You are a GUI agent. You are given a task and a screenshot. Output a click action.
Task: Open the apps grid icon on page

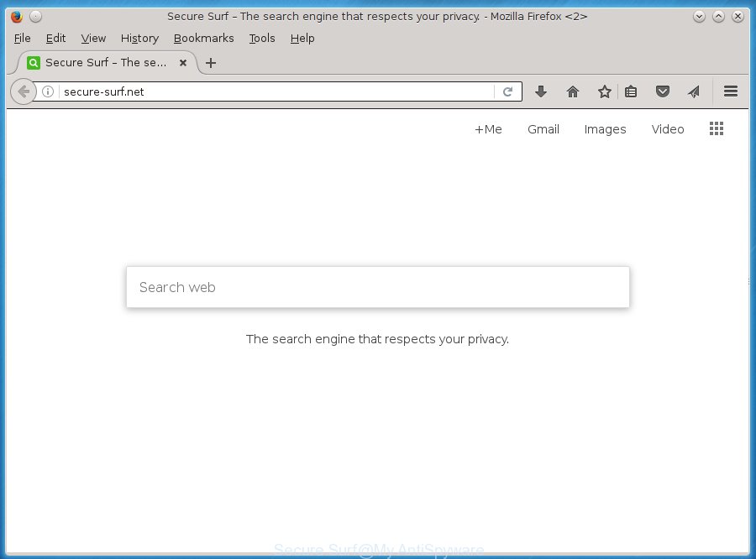point(717,128)
